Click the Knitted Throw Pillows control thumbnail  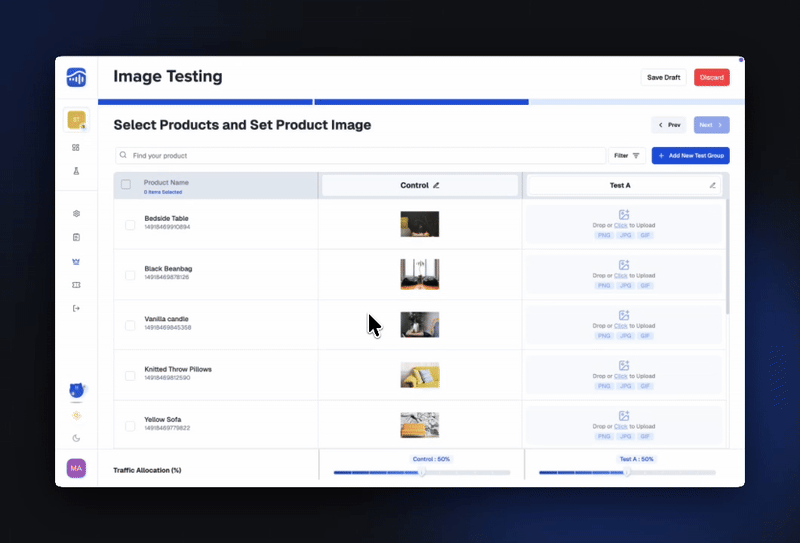(x=420, y=375)
